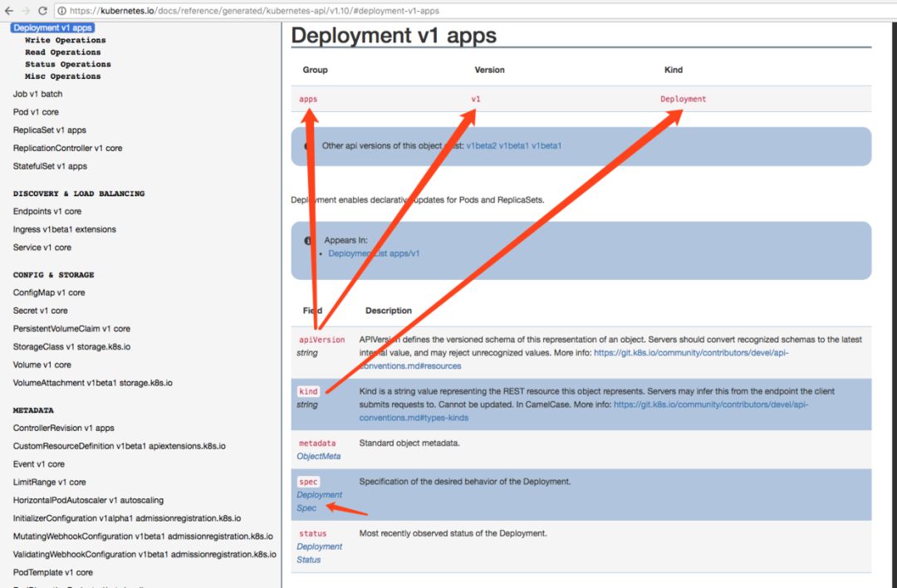Open the DeploymentStatus type link
The image size is (897, 588).
tap(319, 553)
